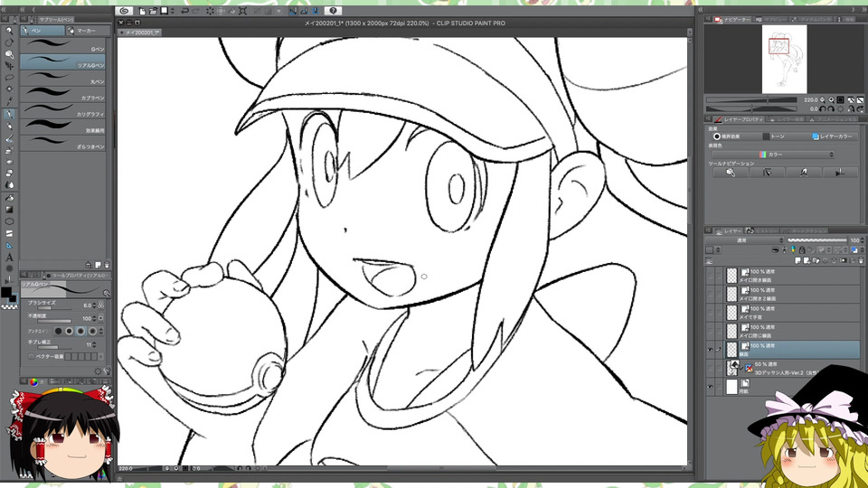Delete layer trash icon in layer panel
The image size is (868, 488).
point(861,260)
